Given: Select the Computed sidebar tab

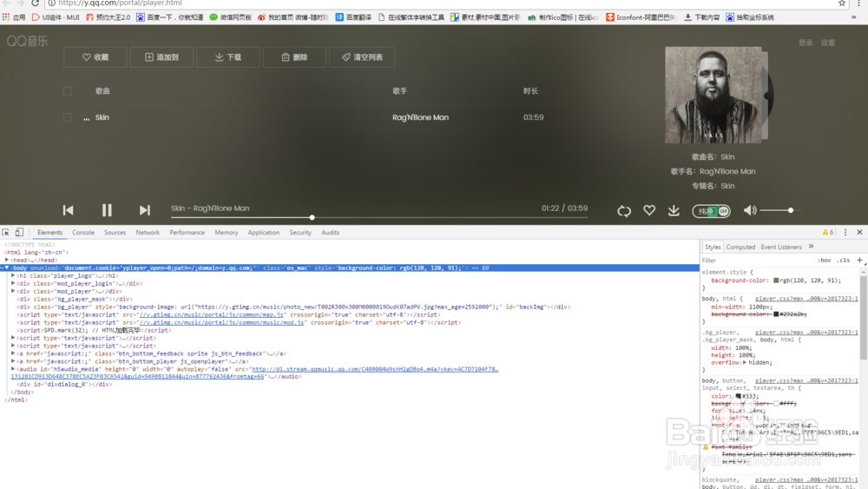Looking at the screenshot, I should [x=740, y=247].
